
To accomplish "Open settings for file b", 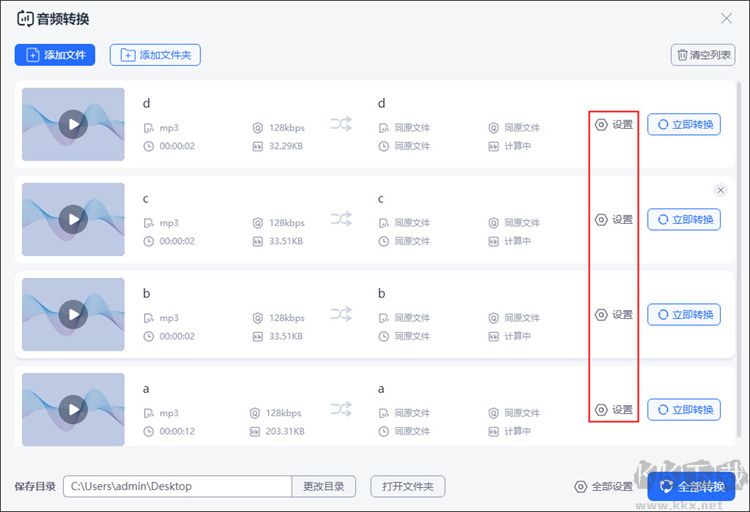I will (614, 315).
